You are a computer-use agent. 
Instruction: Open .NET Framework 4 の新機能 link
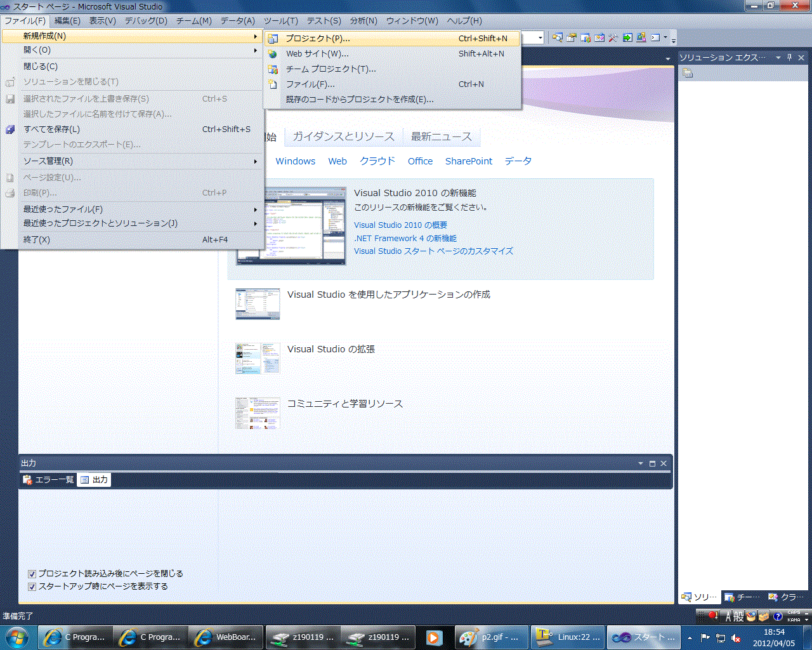pyautogui.click(x=405, y=239)
